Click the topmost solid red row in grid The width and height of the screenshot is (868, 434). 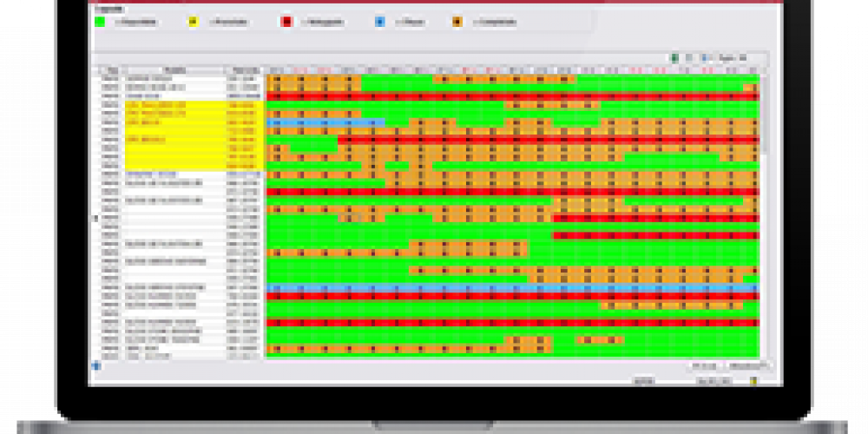[512, 96]
